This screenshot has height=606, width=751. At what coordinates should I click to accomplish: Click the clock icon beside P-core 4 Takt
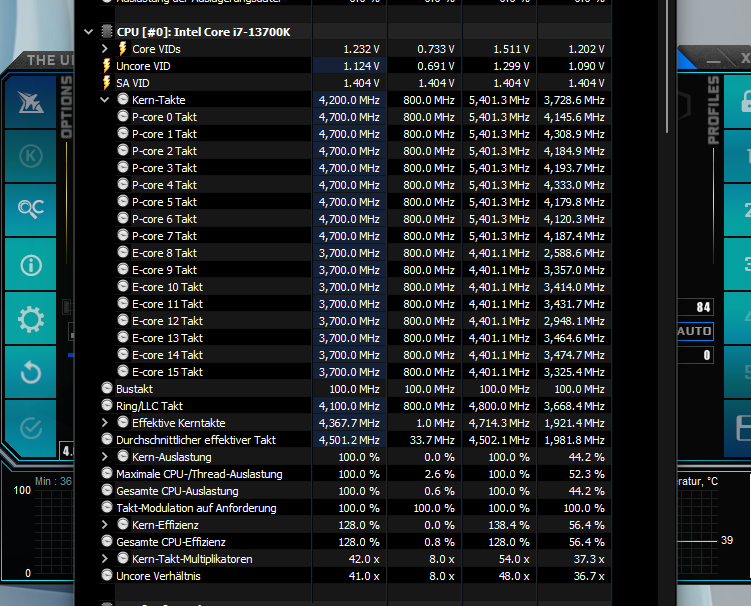tap(123, 184)
